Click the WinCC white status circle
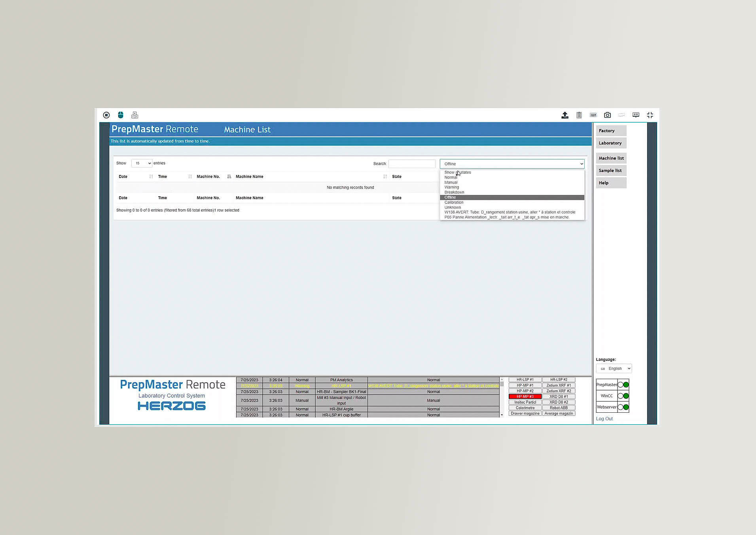 pos(621,396)
